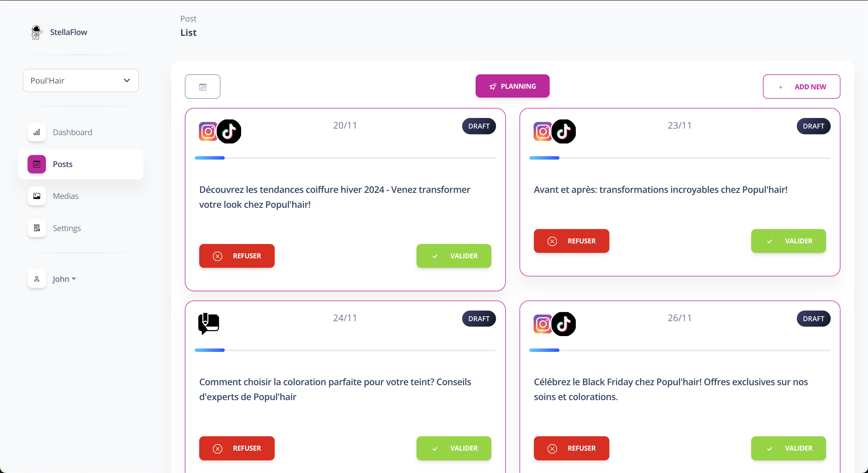Click VALIDER on the 20/11 post

[454, 256]
